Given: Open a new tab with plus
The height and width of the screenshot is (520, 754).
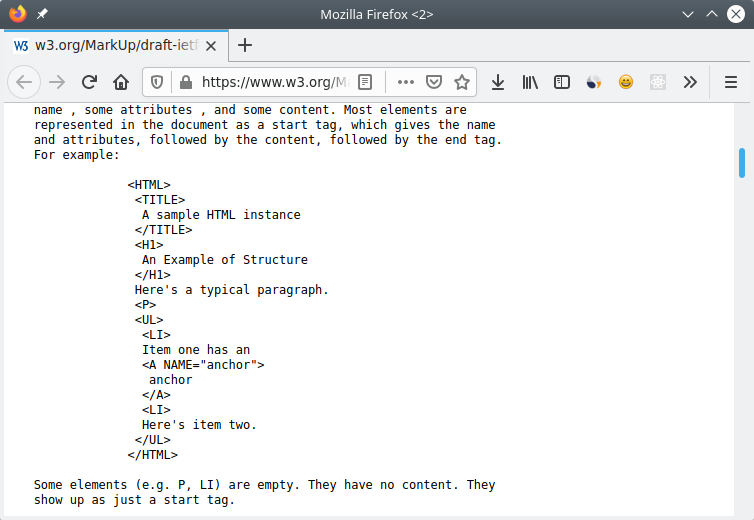Looking at the screenshot, I should (245, 45).
